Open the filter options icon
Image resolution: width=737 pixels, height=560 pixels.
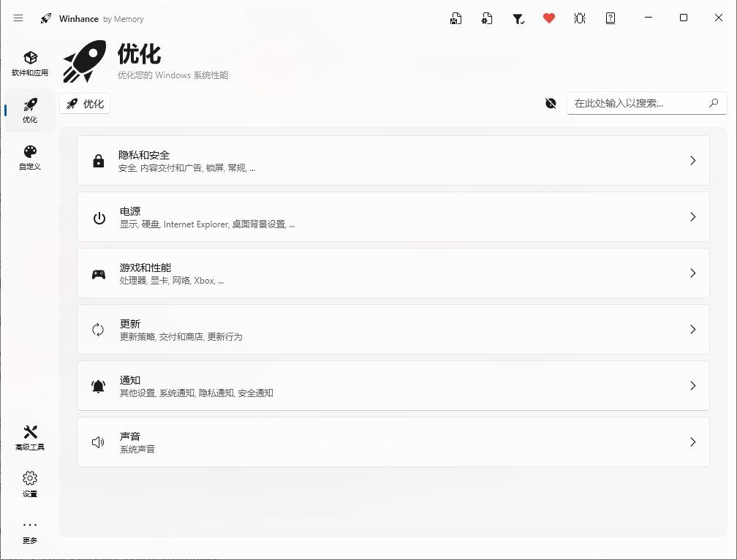(518, 18)
